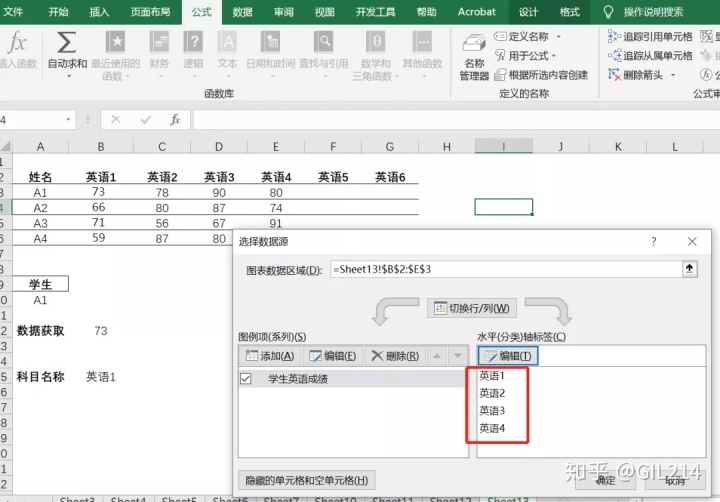Image resolution: width=720 pixels, height=502 pixels.
Task: Select the 英语5 header cell
Action: click(x=333, y=177)
